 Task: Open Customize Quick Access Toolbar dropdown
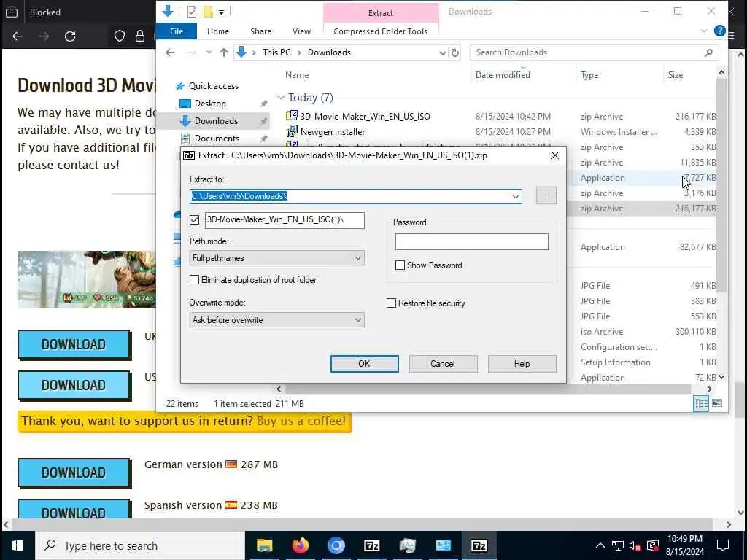click(x=222, y=12)
